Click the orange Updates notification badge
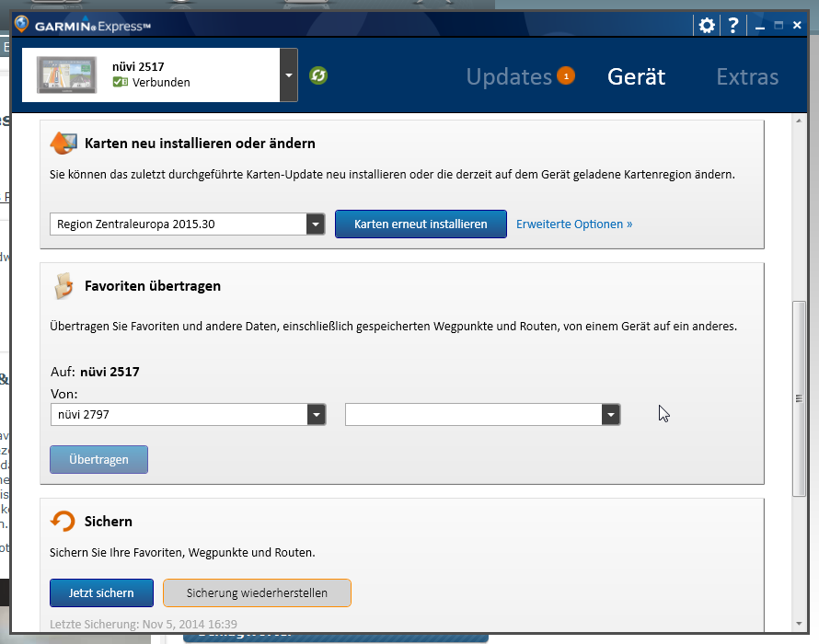This screenshot has width=819, height=644. [566, 76]
